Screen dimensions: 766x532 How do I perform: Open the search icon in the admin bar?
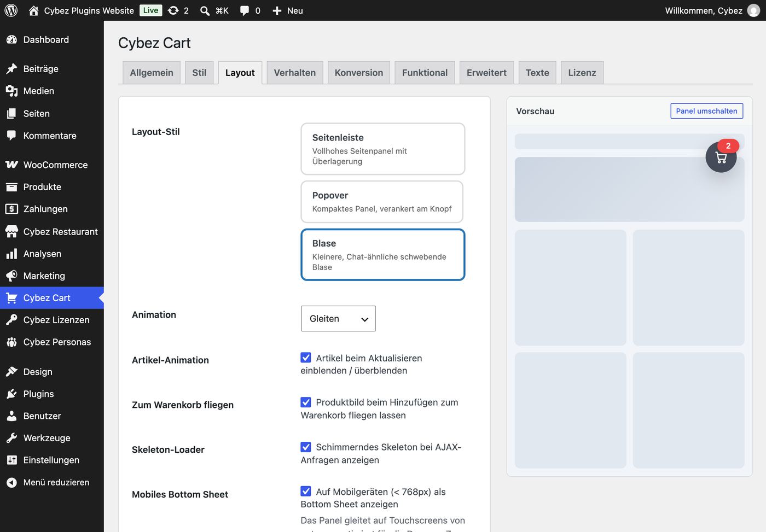[x=205, y=10]
